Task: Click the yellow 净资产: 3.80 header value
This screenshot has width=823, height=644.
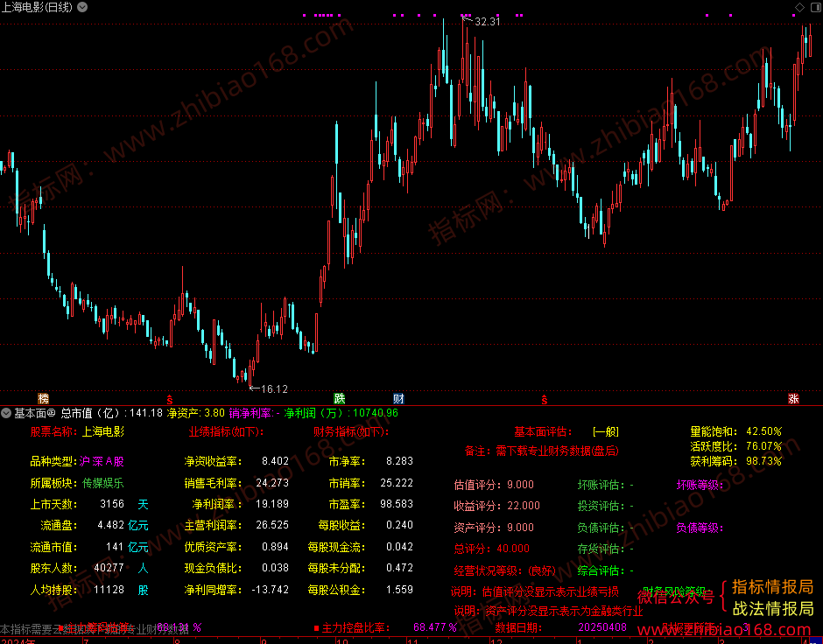Action: pos(196,413)
